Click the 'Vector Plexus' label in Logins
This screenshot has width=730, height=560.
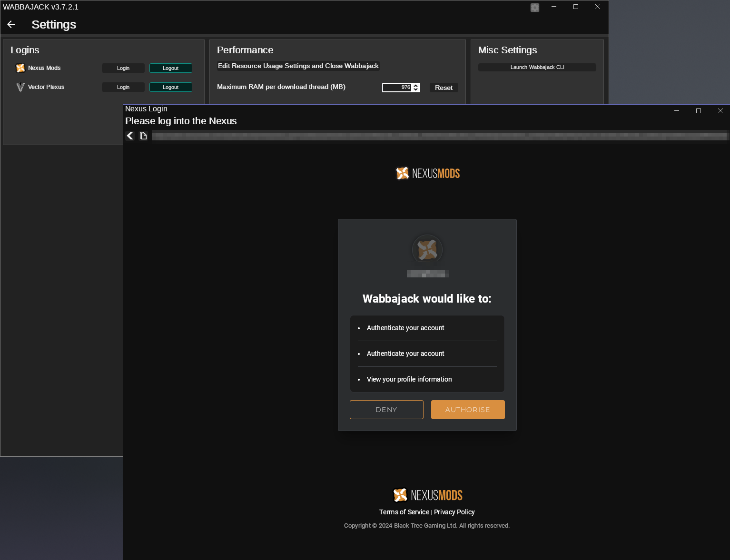click(46, 87)
